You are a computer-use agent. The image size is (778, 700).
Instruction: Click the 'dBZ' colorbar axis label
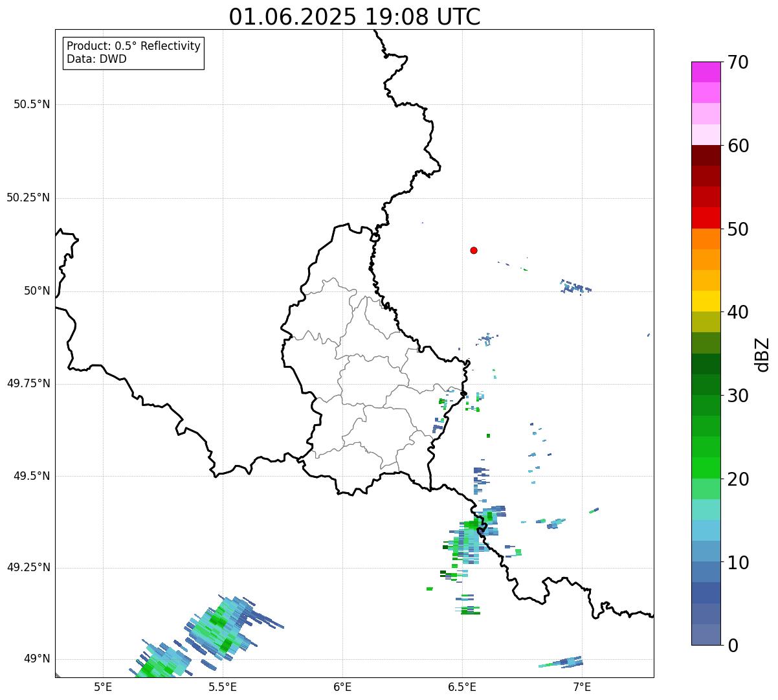click(x=762, y=354)
